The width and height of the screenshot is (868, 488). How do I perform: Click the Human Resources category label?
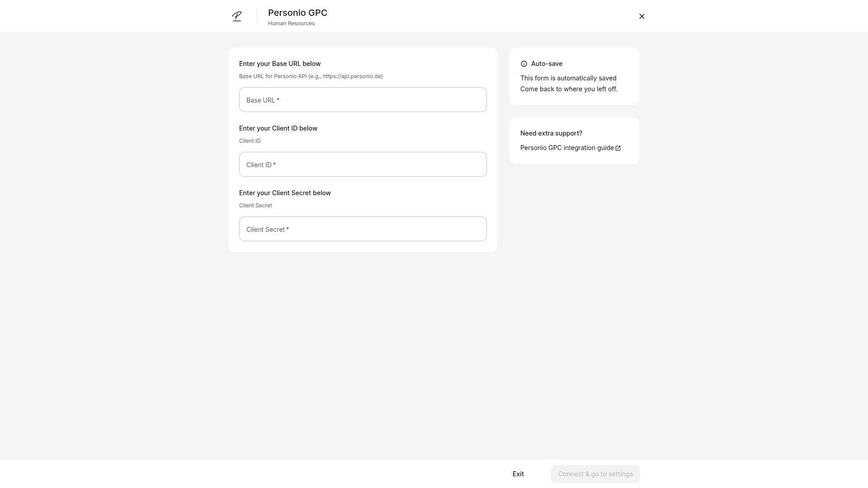pyautogui.click(x=291, y=23)
